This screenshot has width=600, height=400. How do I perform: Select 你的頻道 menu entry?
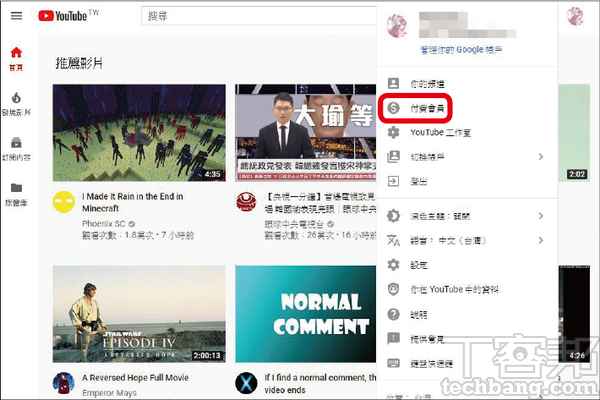[467, 83]
